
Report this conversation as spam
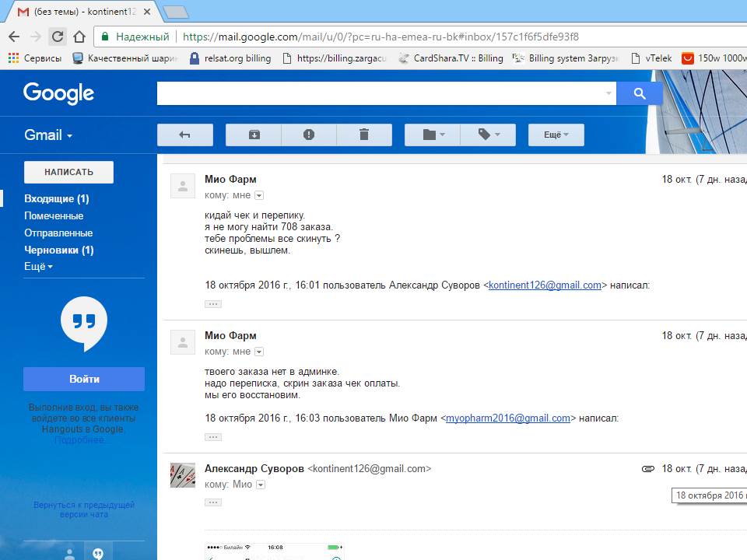[x=309, y=135]
